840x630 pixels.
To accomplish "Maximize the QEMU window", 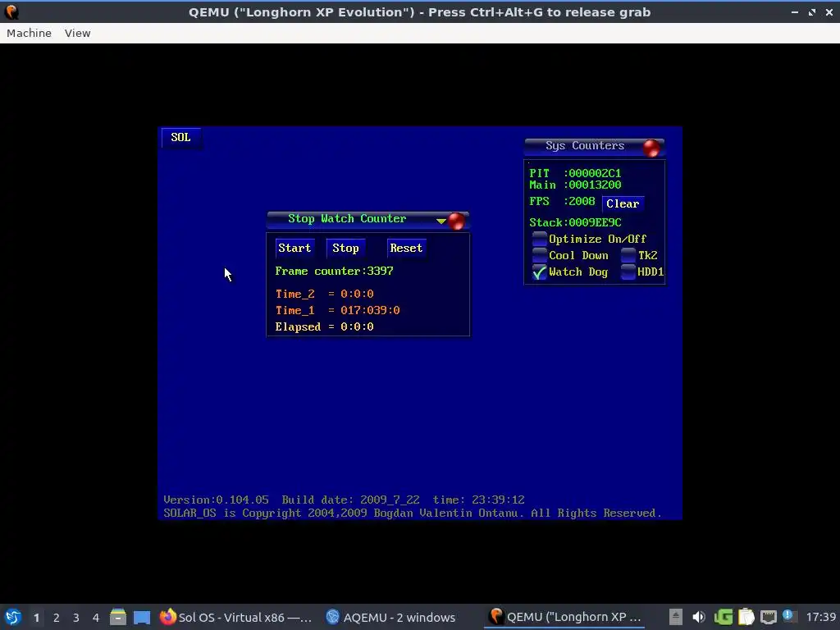I will coord(812,11).
